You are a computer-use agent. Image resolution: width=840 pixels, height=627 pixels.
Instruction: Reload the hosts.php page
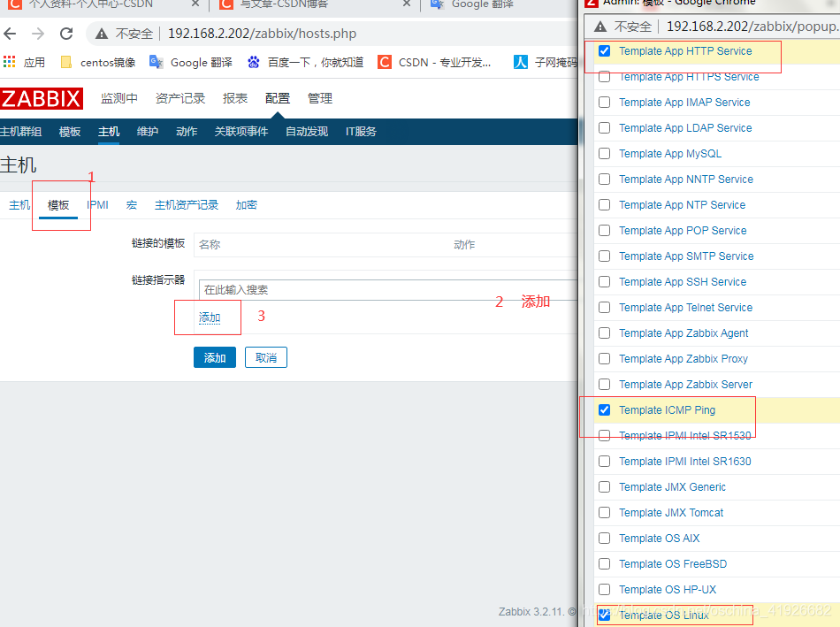(x=66, y=34)
